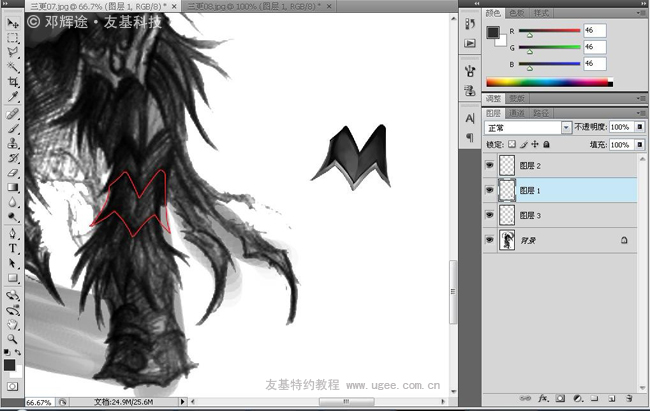Image resolution: width=650 pixels, height=411 pixels.
Task: Open the status bar info arrow menu
Action: [x=182, y=401]
